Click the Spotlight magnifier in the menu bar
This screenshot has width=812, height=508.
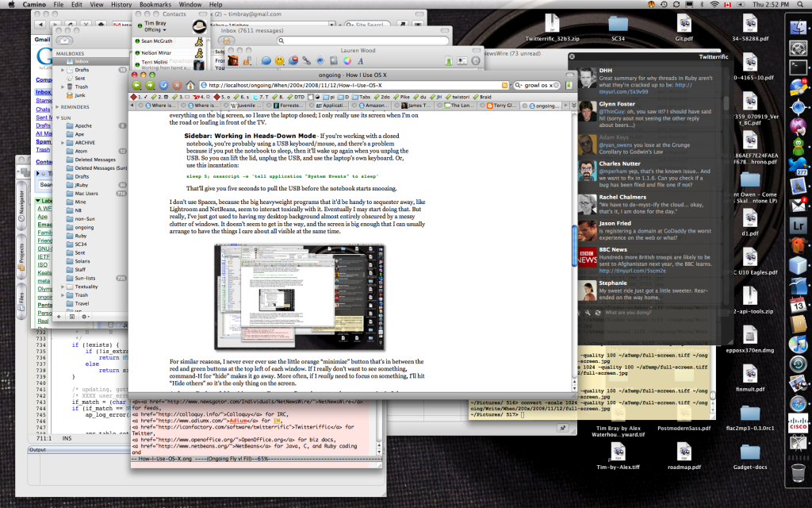(801, 4)
